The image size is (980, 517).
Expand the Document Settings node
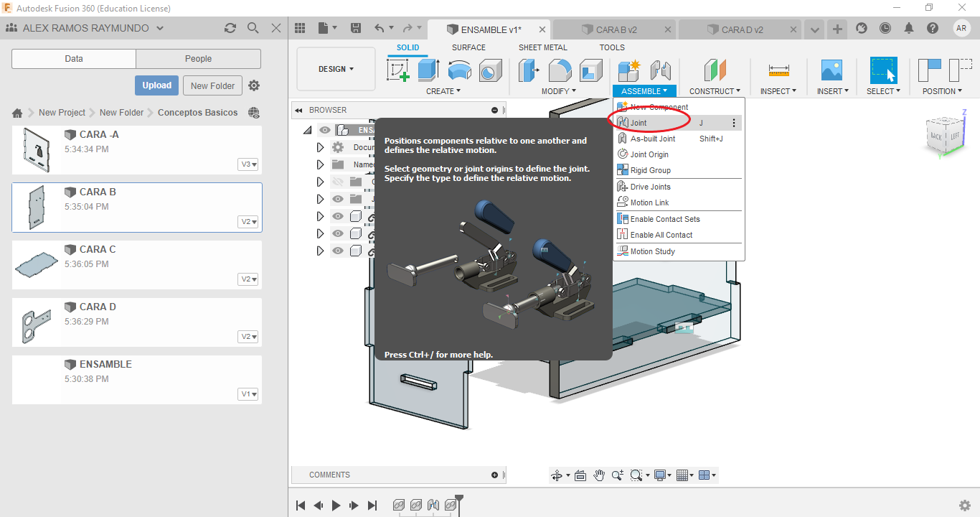click(320, 147)
